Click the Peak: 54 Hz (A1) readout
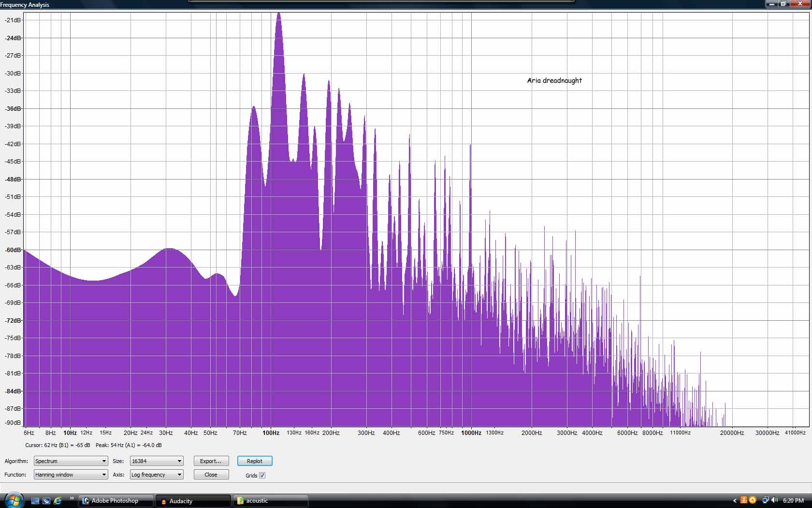The height and width of the screenshot is (508, 812). pyautogui.click(x=129, y=445)
